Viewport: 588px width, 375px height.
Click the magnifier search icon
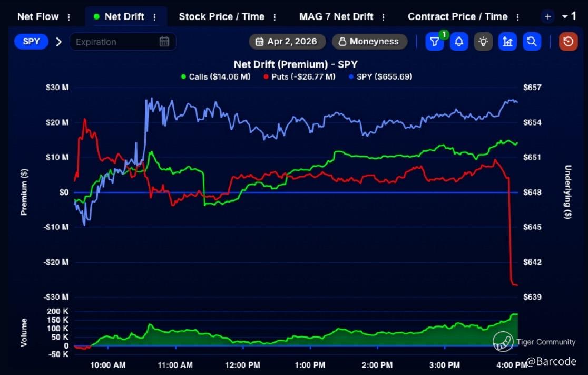coord(532,41)
